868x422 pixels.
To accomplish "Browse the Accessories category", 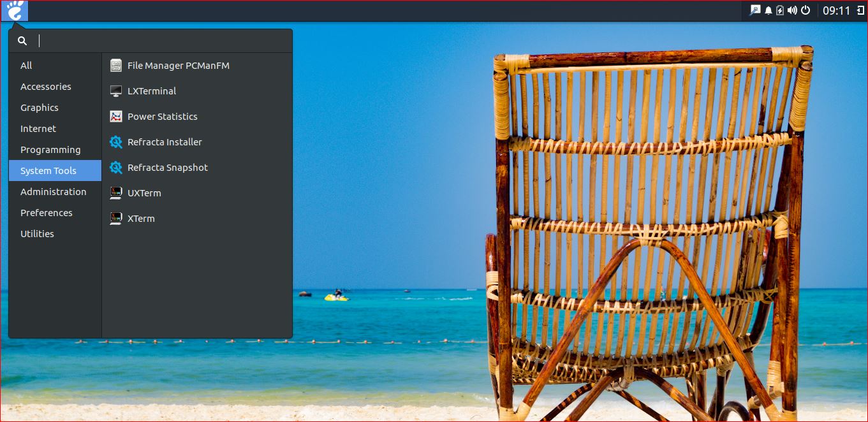I will pos(45,86).
